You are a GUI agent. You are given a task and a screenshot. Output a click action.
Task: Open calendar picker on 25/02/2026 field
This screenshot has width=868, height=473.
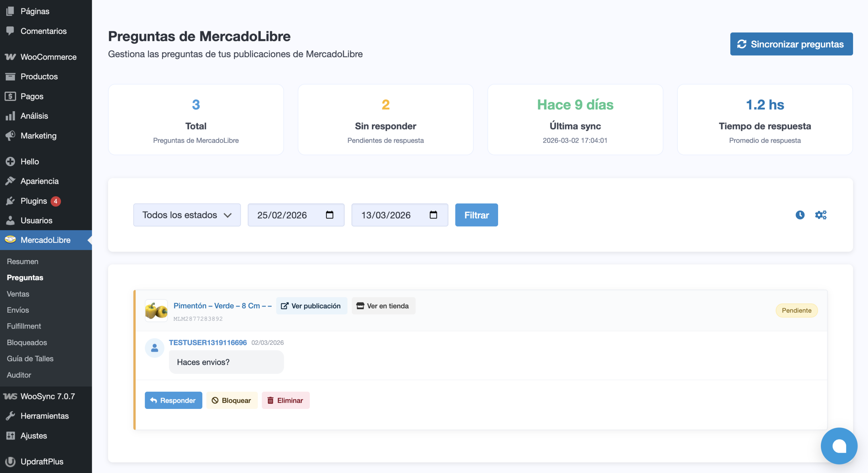[330, 215]
